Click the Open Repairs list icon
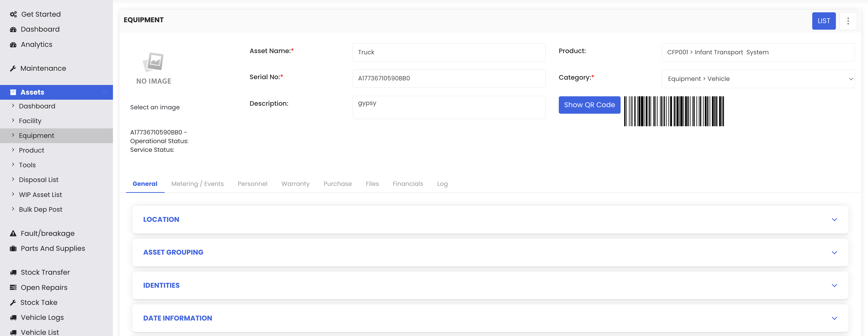 pyautogui.click(x=13, y=287)
